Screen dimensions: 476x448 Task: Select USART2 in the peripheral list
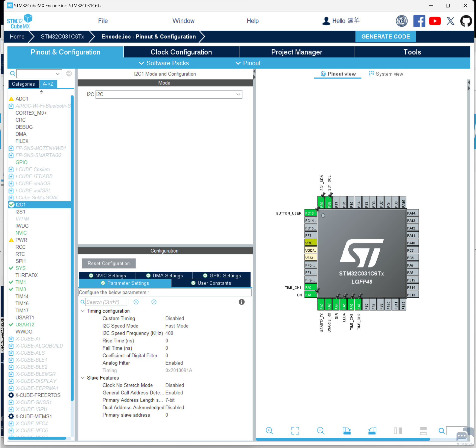25,324
